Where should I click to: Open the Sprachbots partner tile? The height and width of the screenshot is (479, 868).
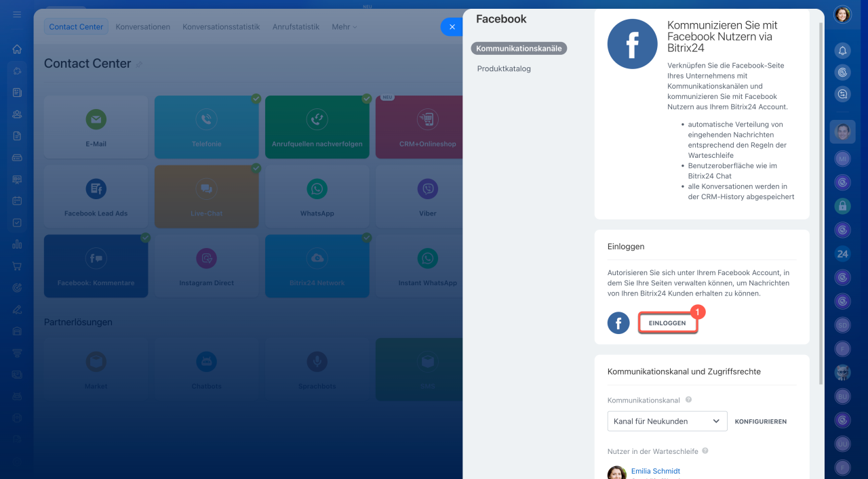(317, 369)
